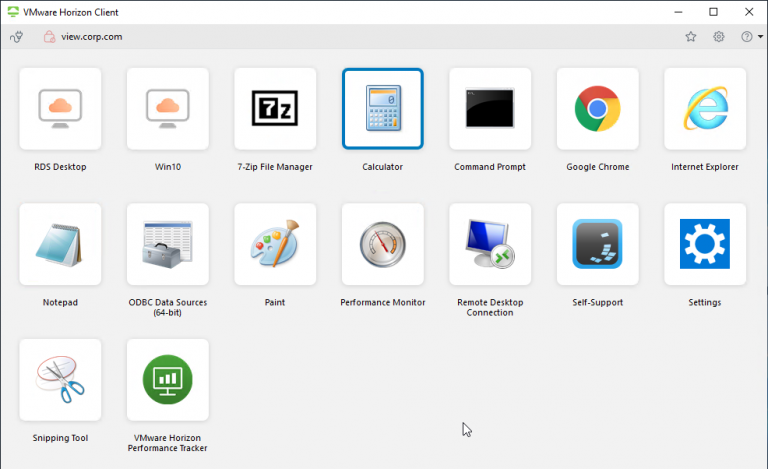Open VMware Horizon Performance Tracker
The height and width of the screenshot is (469, 768).
168,379
